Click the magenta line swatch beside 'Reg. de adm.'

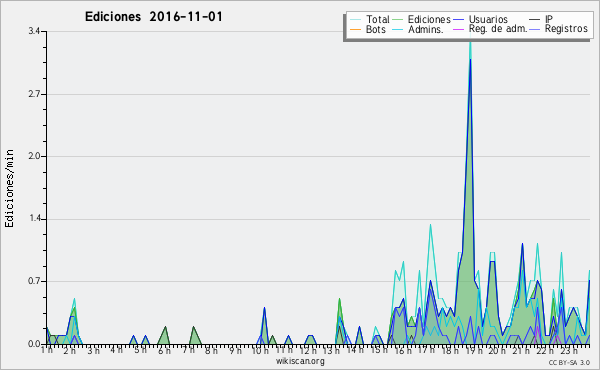(x=458, y=29)
